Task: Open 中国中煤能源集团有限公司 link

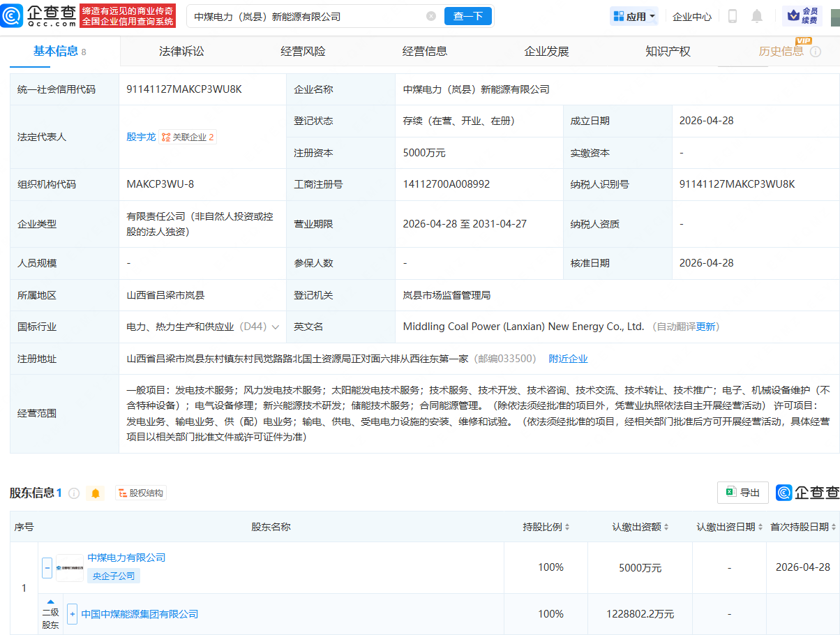Action: (140, 614)
